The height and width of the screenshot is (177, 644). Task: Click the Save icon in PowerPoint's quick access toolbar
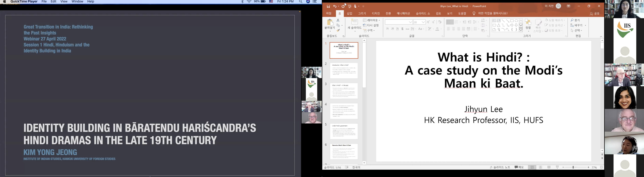point(328,6)
